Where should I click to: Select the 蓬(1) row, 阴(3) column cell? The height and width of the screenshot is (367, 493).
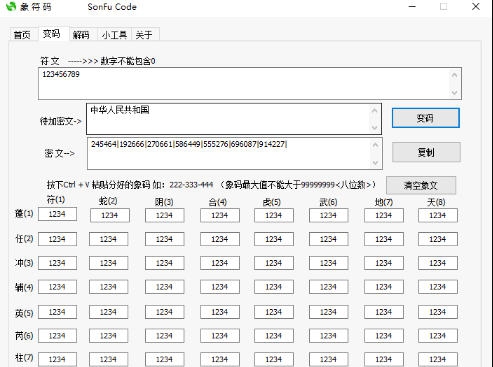(165, 215)
